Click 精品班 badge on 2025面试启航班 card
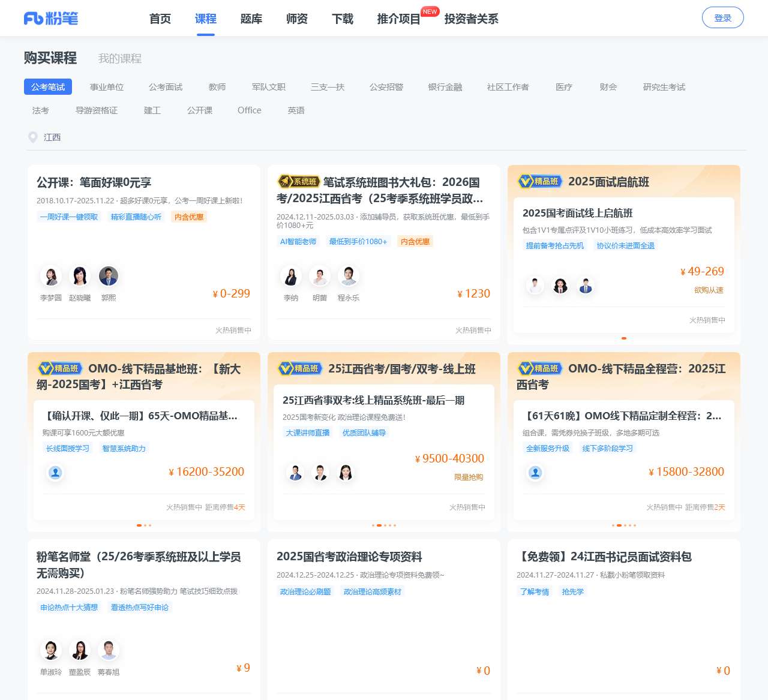The height and width of the screenshot is (700, 768). tap(540, 181)
